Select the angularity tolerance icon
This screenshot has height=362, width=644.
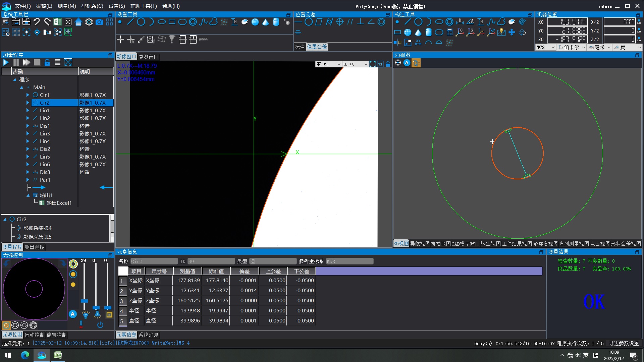371,22
